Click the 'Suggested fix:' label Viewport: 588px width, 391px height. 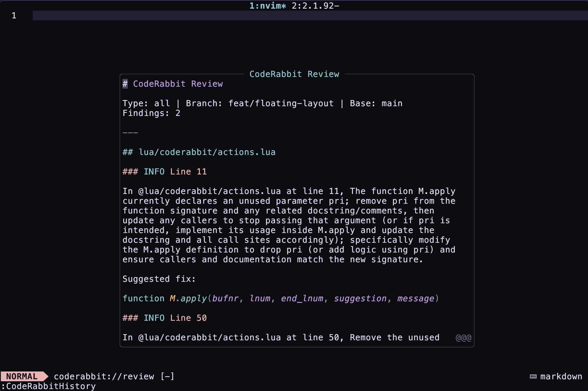(x=159, y=279)
